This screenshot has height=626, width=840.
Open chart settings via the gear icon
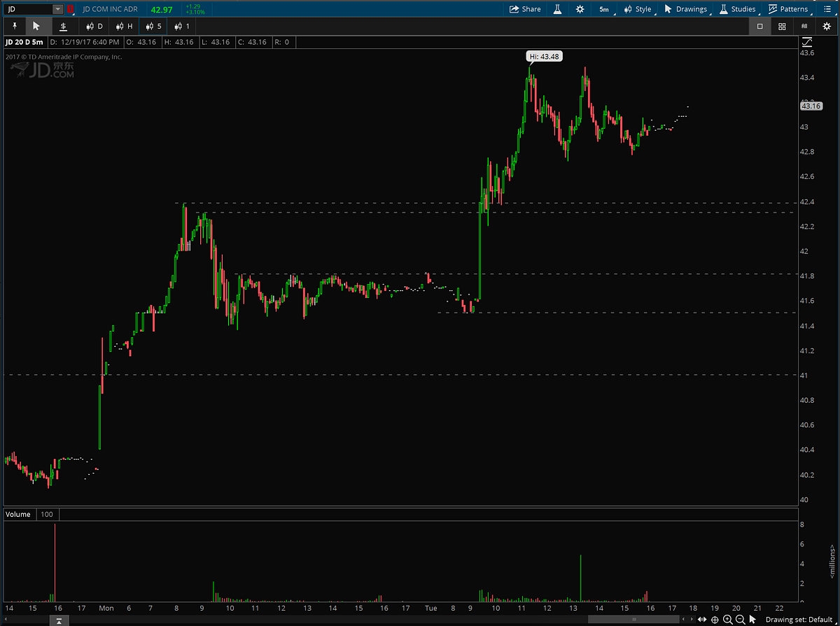point(580,9)
